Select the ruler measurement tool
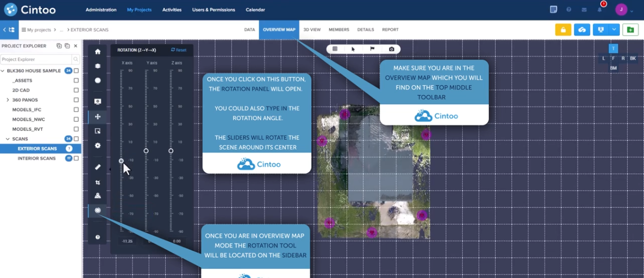The height and width of the screenshot is (278, 644). click(97, 167)
